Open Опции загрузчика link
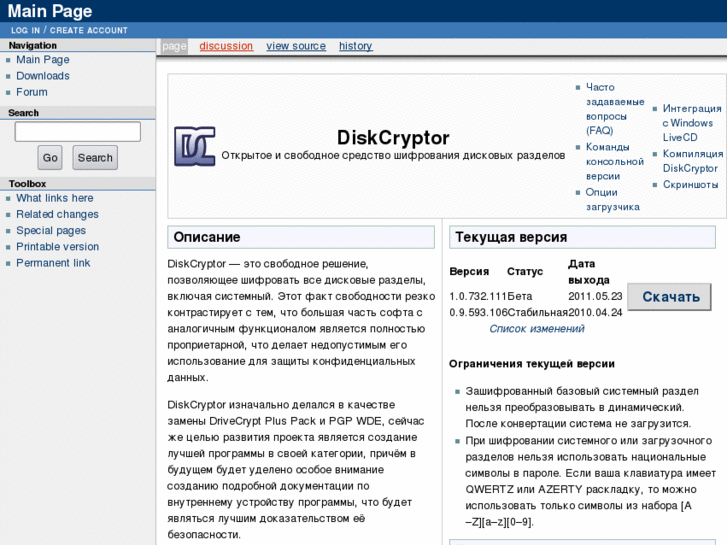727x545 pixels. coord(612,199)
